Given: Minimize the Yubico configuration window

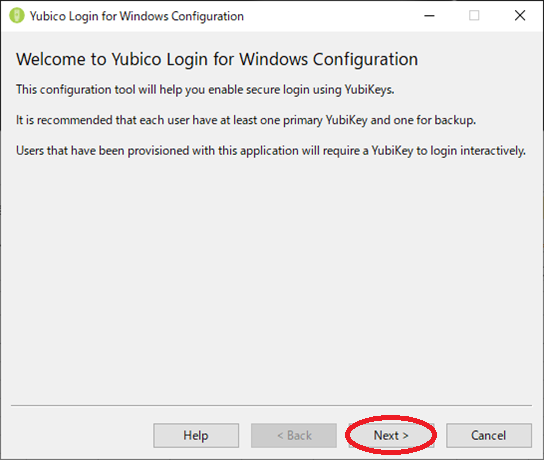Looking at the screenshot, I should [429, 16].
